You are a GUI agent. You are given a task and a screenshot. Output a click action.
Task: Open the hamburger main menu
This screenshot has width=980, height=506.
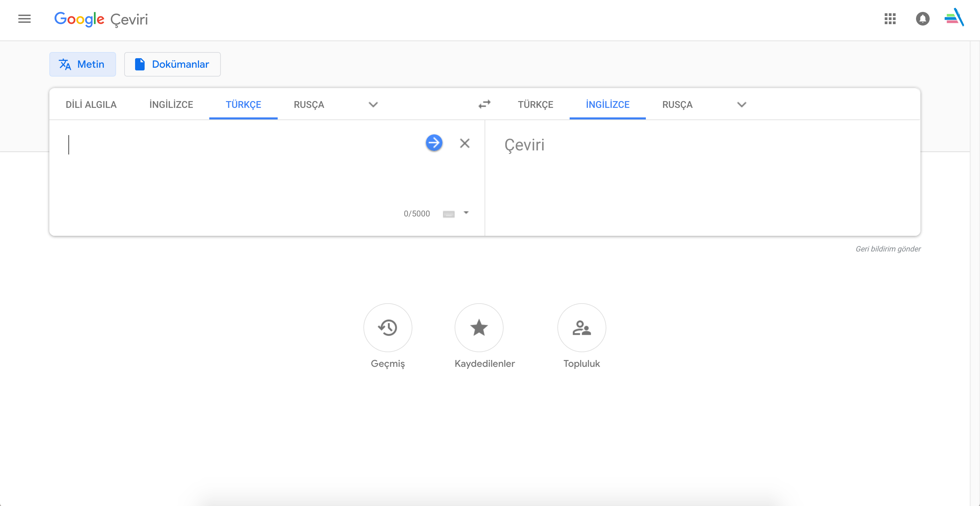[24, 19]
